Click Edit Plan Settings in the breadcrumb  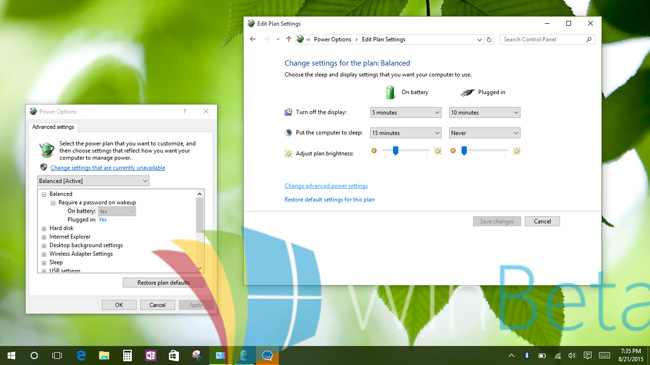pyautogui.click(x=383, y=39)
